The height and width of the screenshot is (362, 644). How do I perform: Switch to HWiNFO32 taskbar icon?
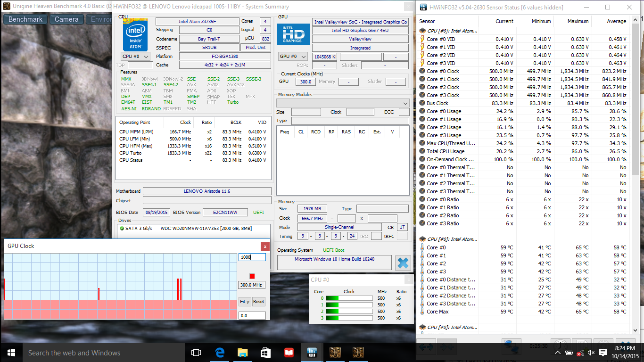click(312, 353)
